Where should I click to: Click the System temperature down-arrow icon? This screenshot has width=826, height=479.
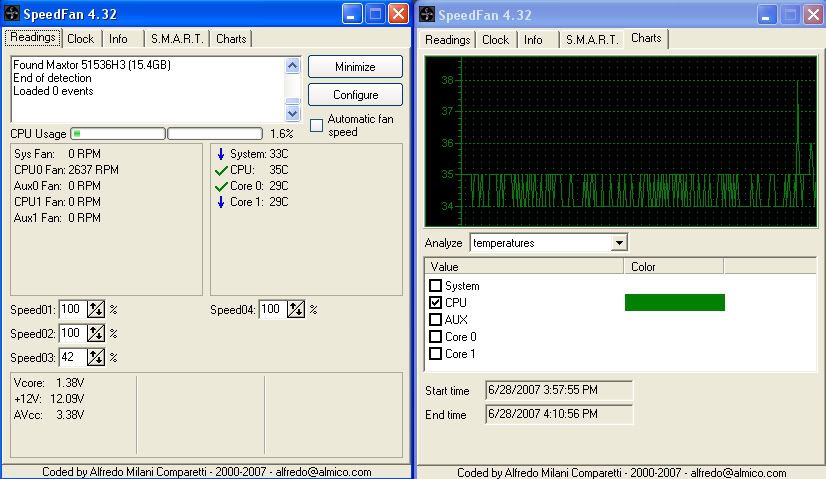221,154
